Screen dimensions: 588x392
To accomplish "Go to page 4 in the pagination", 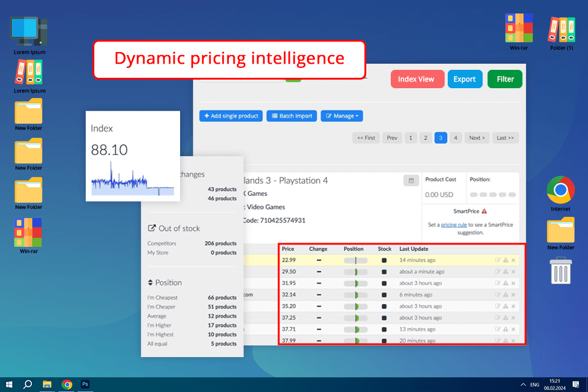I will [455, 138].
